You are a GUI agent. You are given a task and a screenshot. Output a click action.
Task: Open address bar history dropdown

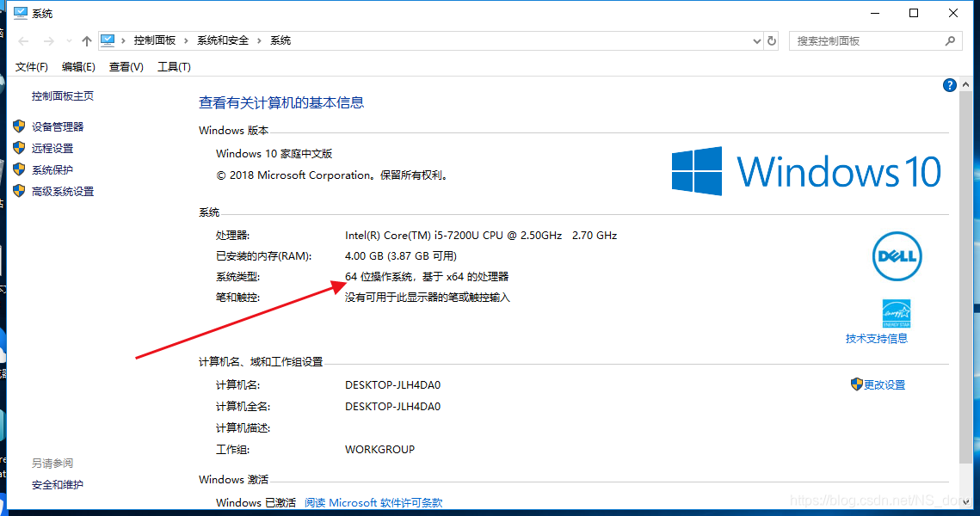(757, 41)
